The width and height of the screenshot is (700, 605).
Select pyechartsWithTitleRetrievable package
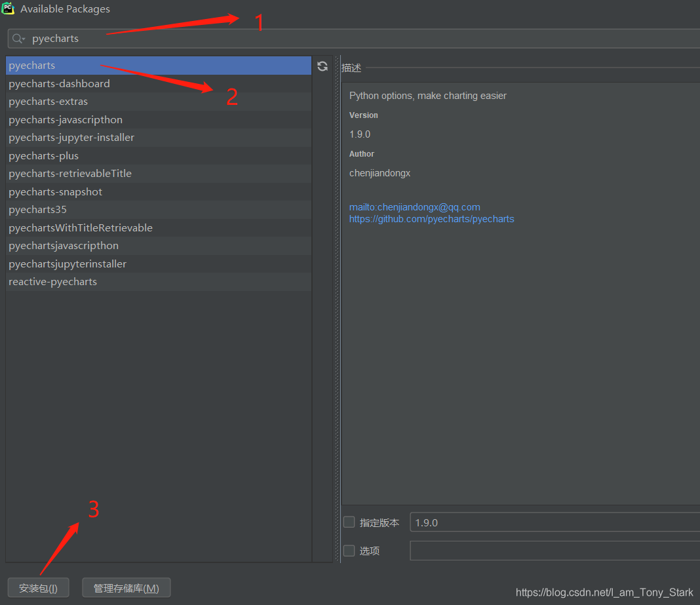click(x=159, y=227)
